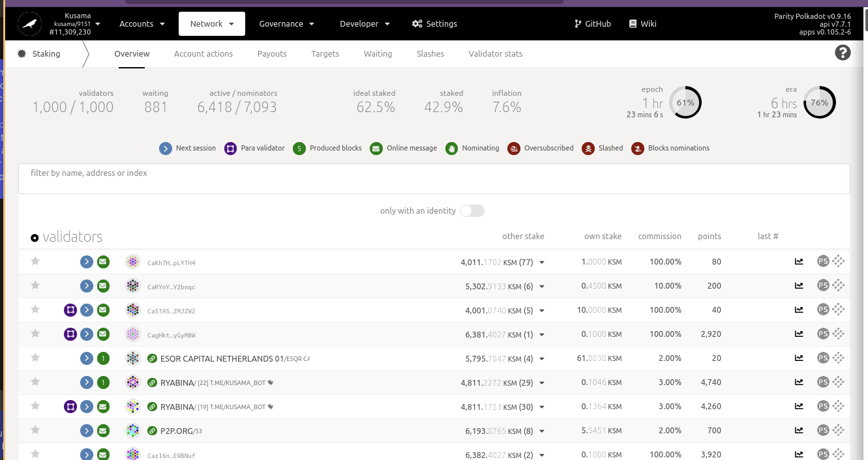Open the help question mark icon
The width and height of the screenshot is (868, 460).
[x=843, y=53]
